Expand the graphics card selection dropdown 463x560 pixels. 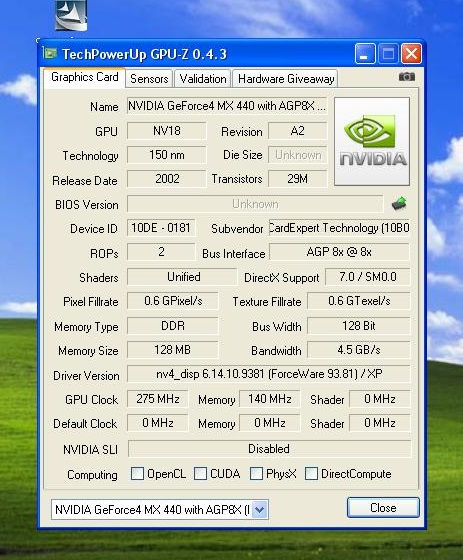(260, 510)
